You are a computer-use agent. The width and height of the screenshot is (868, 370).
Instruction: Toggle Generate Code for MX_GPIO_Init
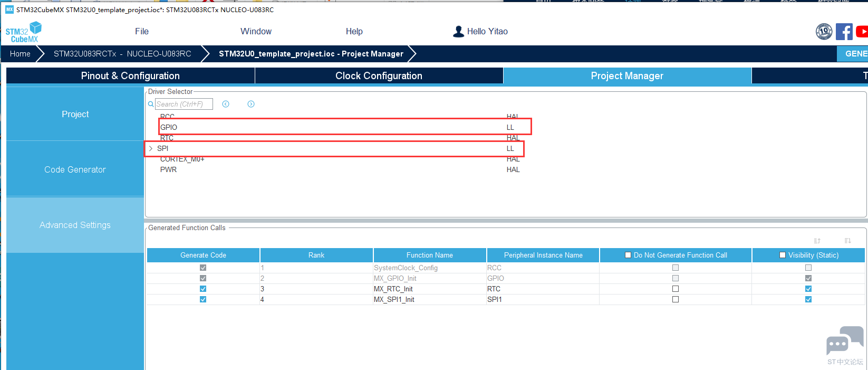click(x=203, y=278)
